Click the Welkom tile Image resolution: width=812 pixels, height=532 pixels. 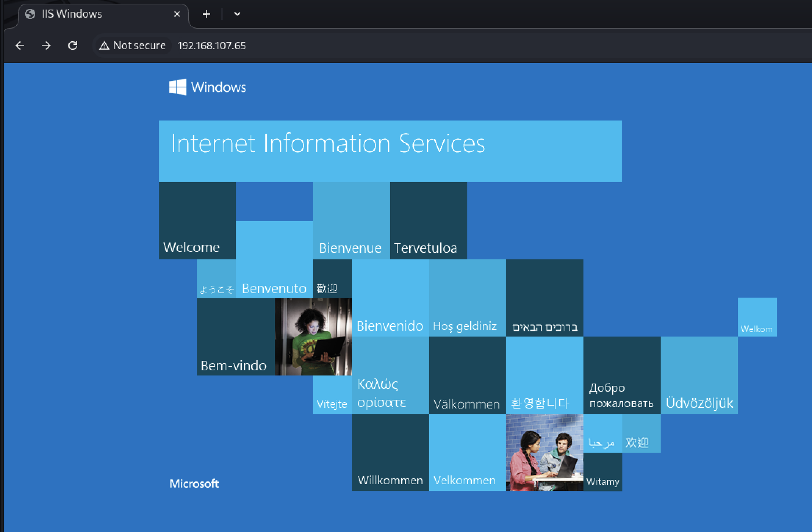(x=757, y=317)
